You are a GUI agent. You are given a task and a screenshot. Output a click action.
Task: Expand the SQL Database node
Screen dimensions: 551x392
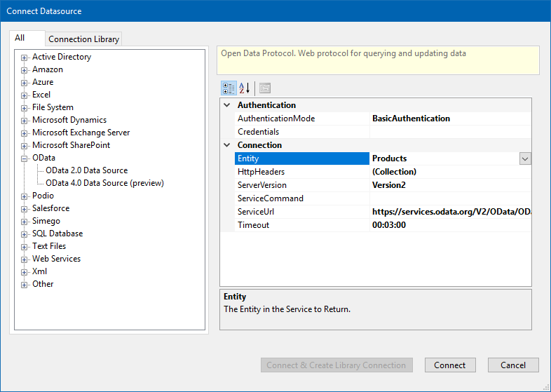[24, 234]
